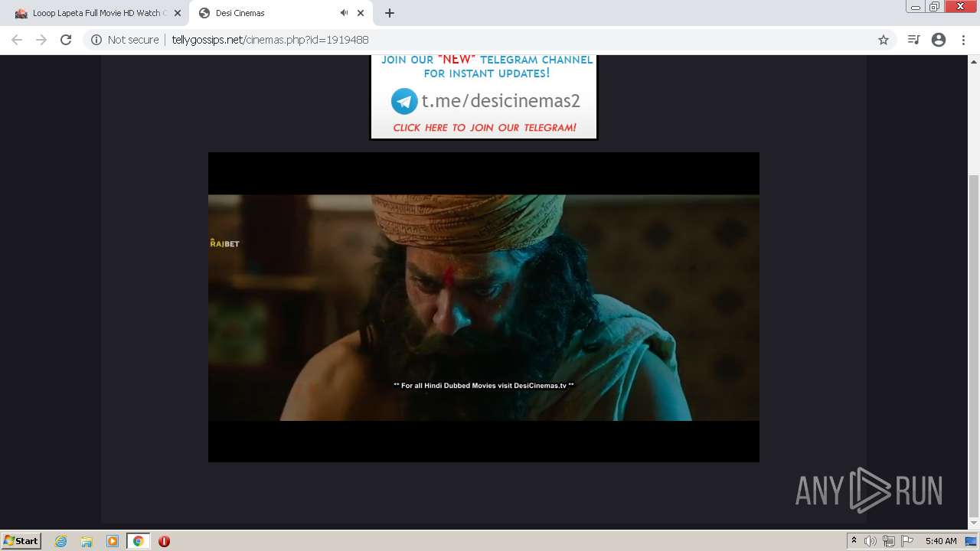Open Chrome three-dot menu

click(963, 40)
